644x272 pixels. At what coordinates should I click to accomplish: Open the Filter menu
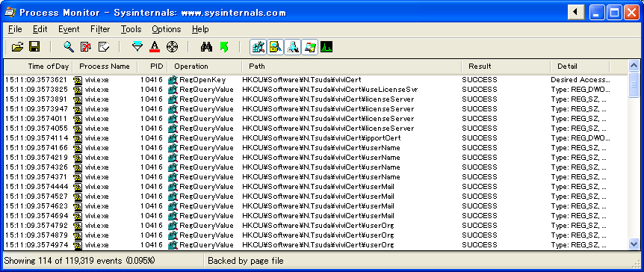[100, 29]
